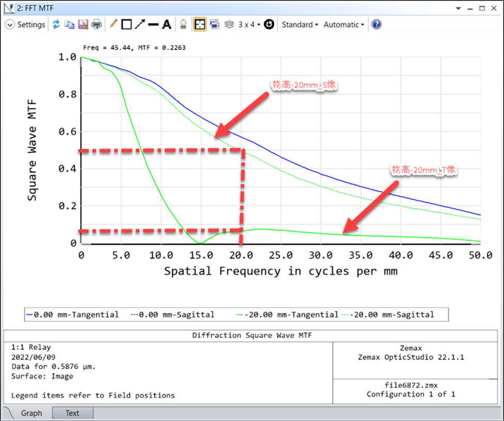Select the line draw tool

153,24
